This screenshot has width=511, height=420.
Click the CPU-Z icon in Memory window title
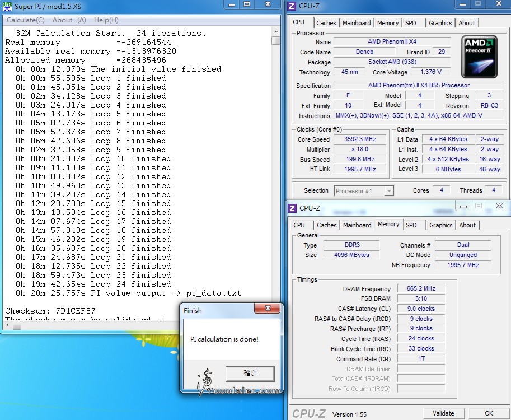point(292,208)
